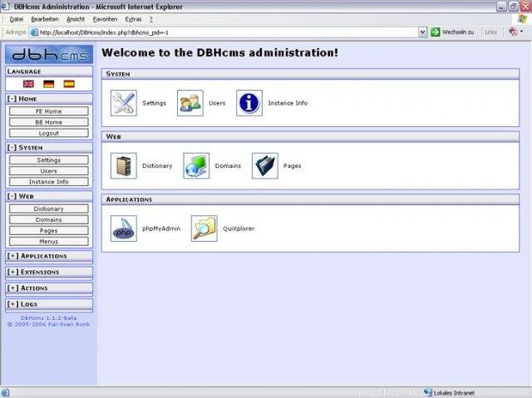This screenshot has width=532, height=398.
Task: Open the Extras menu
Action: [x=133, y=19]
